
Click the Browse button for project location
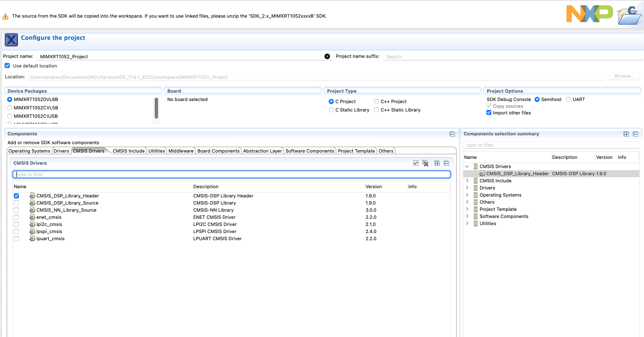point(624,76)
